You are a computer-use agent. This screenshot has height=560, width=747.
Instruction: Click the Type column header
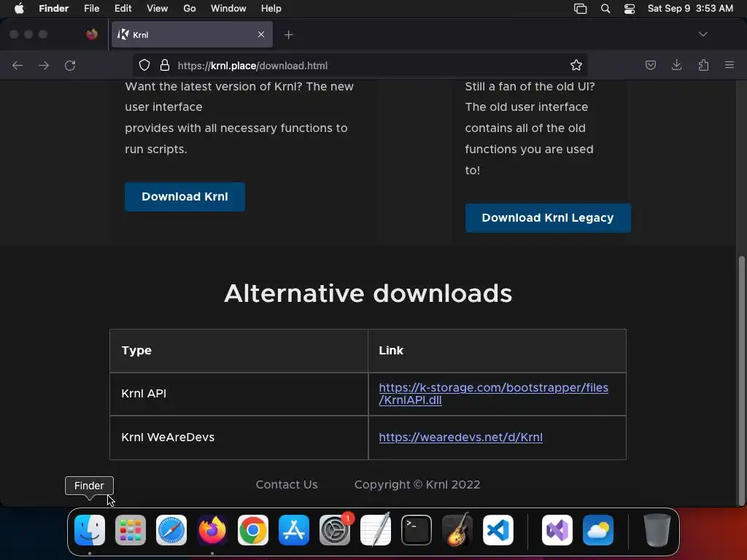point(239,351)
